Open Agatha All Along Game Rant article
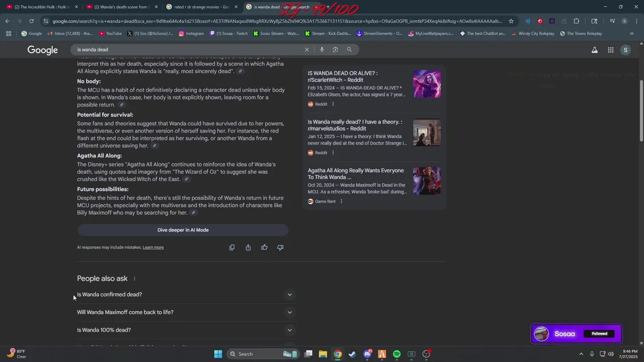 click(x=356, y=174)
